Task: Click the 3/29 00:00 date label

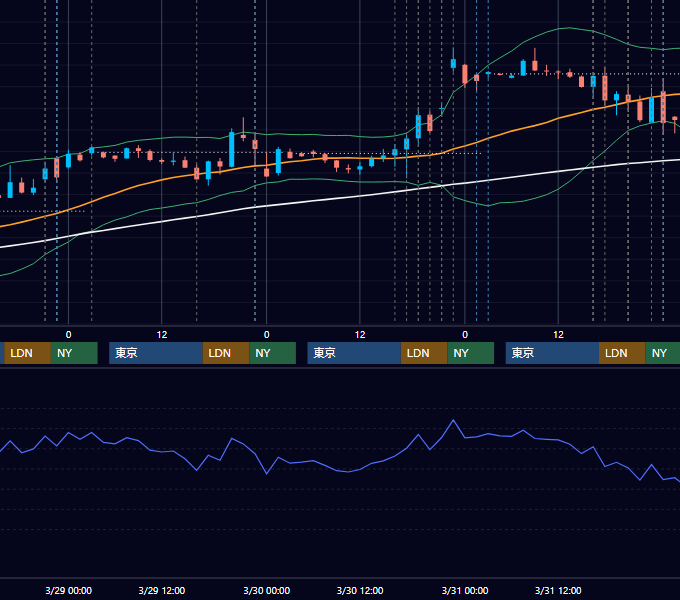Action: coord(69,590)
